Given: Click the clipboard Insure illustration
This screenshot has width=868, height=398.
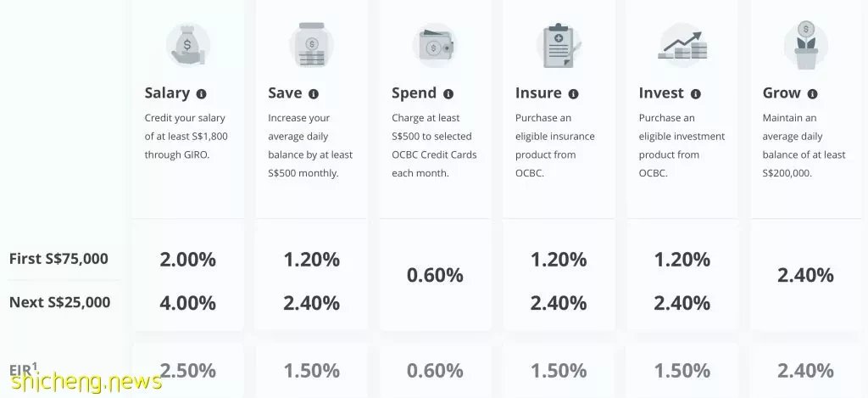Looking at the screenshot, I should pyautogui.click(x=559, y=45).
